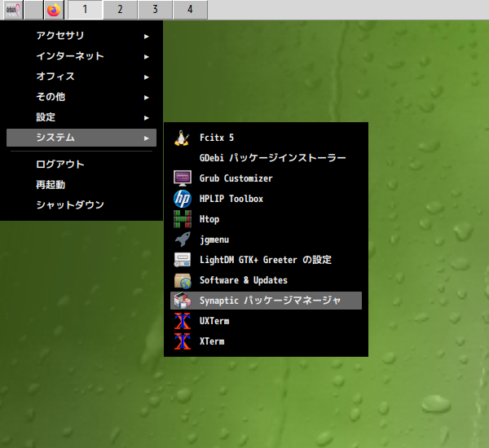This screenshot has height=448, width=489.
Task: Launch Htop by its label
Action: point(209,219)
